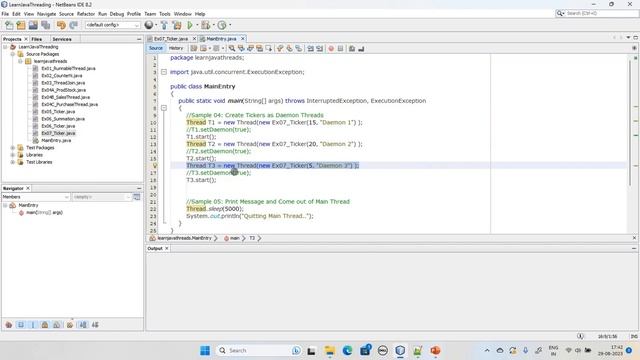Viewport: 640px width, 360px height.
Task: Click the Find Selection magnifier icon in editor toolbar
Action: [232, 49]
